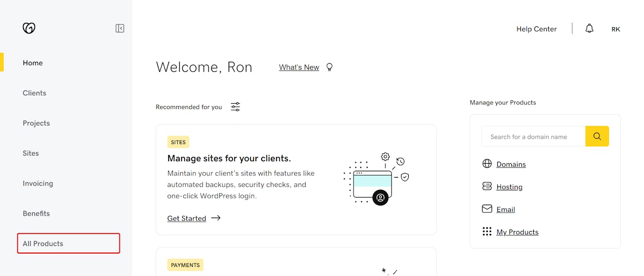644x276 pixels.
Task: Go to Clients in the sidebar
Action: (34, 93)
